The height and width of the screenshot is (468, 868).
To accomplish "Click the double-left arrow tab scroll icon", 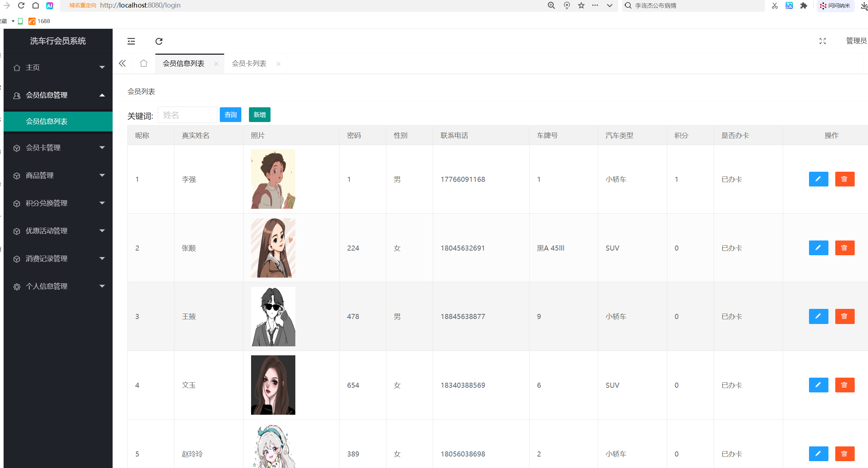I will pos(122,63).
